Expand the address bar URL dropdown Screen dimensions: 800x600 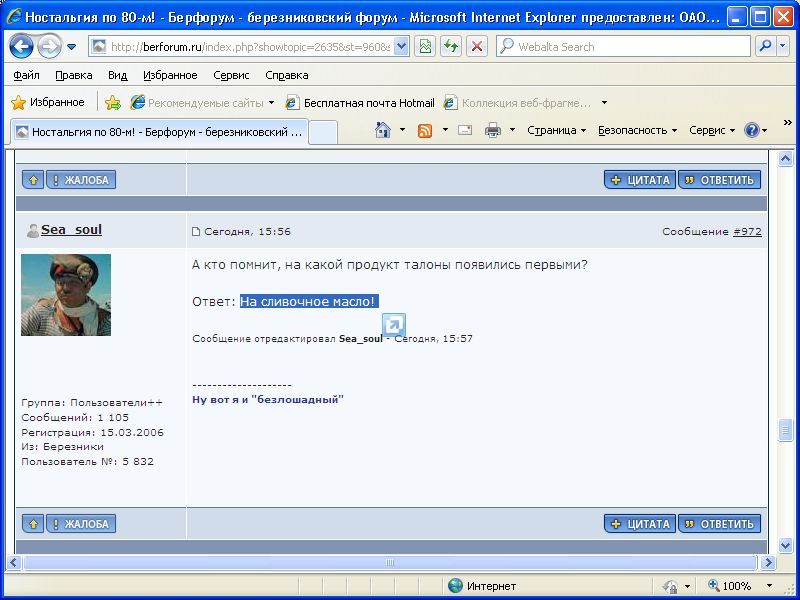click(401, 46)
